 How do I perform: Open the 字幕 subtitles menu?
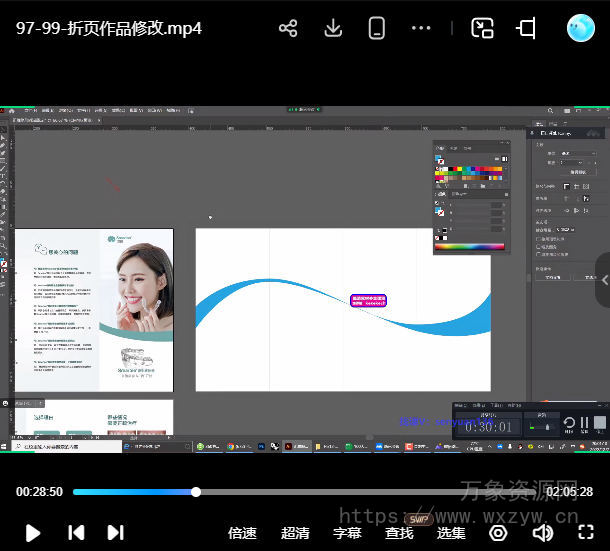pos(347,533)
